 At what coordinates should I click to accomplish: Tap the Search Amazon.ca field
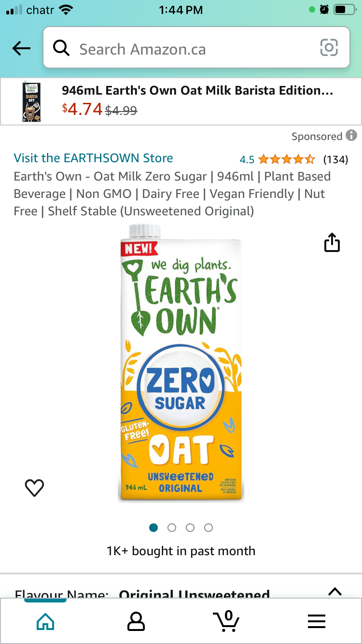tap(196, 47)
